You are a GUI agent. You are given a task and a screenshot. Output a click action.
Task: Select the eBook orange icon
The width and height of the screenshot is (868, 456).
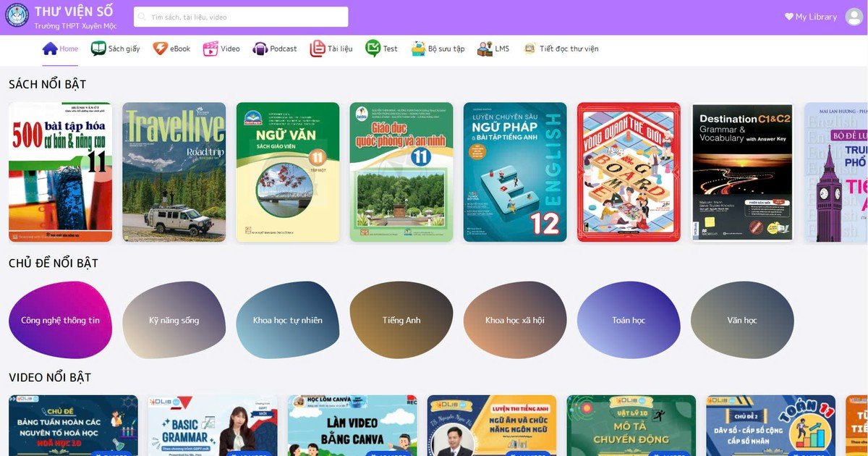tap(160, 48)
